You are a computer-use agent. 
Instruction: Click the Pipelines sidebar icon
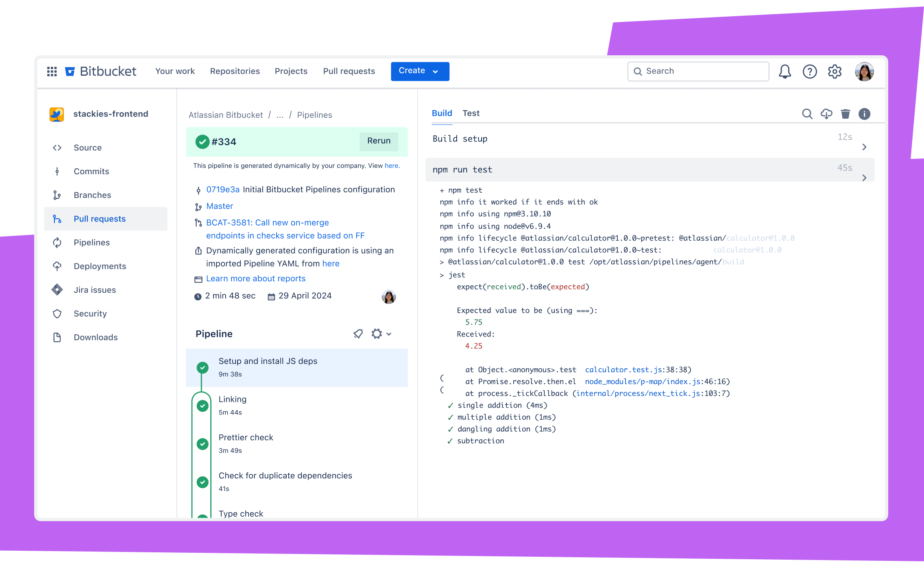[58, 242]
